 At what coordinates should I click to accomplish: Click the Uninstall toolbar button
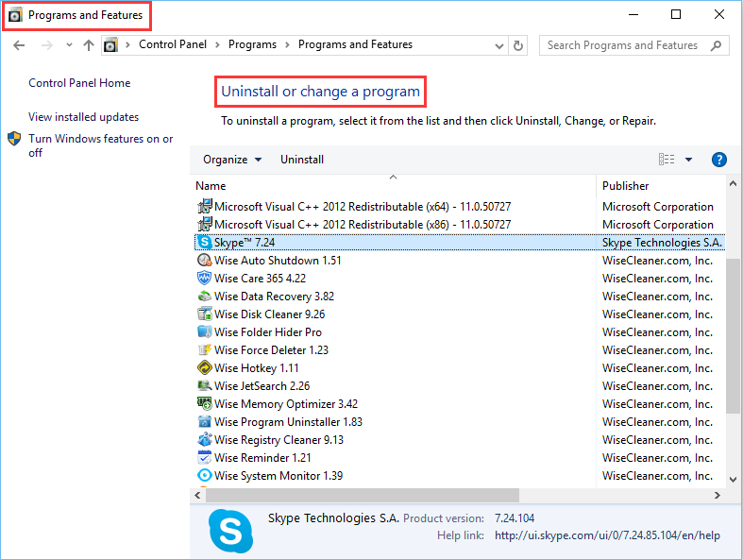[x=302, y=160]
